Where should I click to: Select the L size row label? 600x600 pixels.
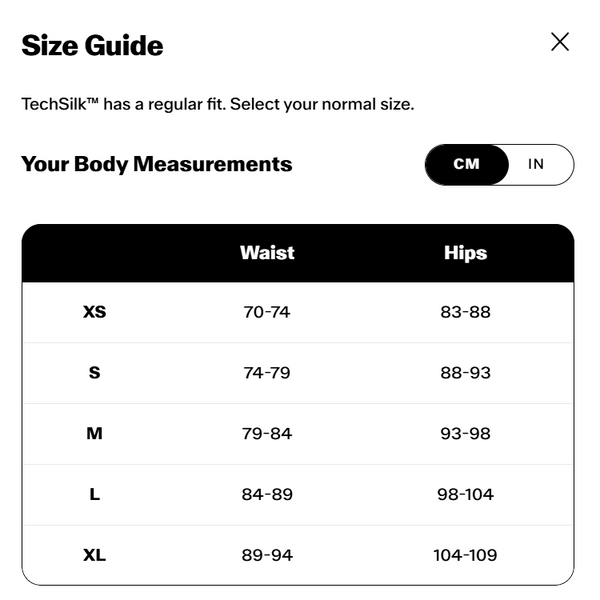pos(95,494)
